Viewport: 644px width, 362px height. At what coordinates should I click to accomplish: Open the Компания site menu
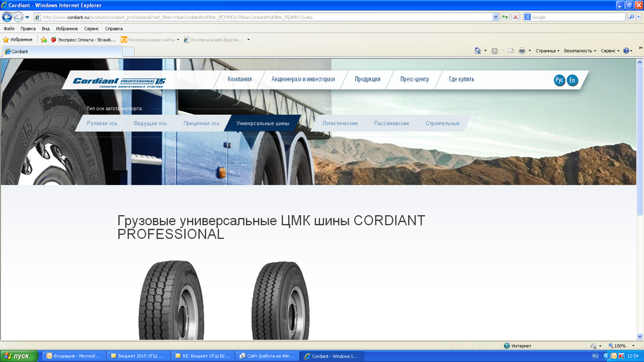click(x=239, y=79)
